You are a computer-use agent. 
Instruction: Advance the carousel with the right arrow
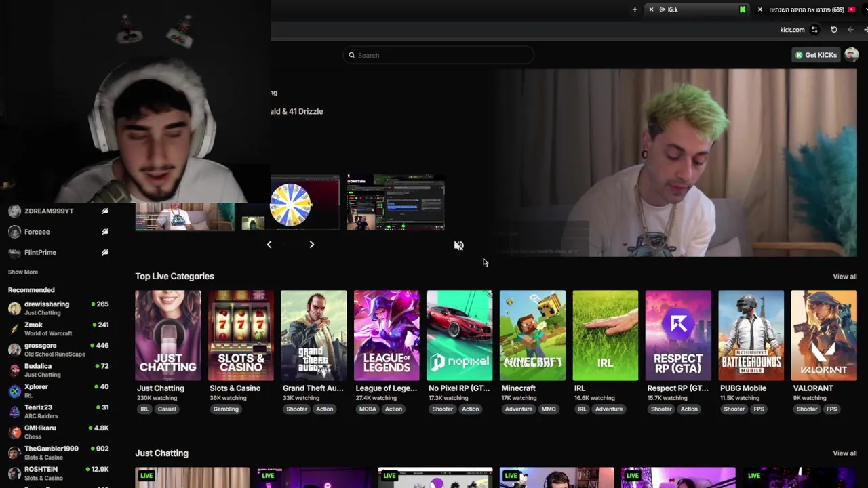[311, 245]
